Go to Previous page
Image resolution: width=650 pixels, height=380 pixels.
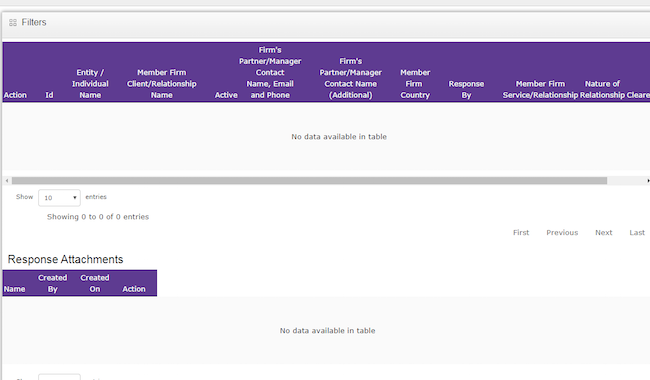point(562,232)
